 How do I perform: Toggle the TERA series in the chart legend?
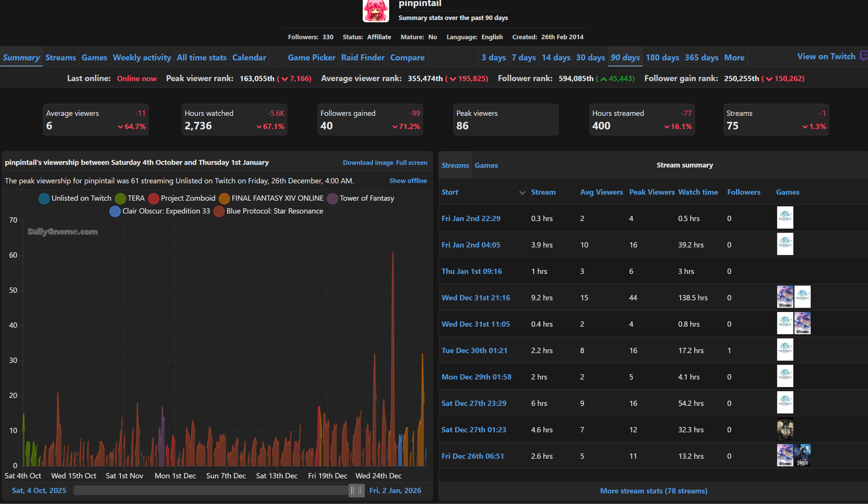120,198
